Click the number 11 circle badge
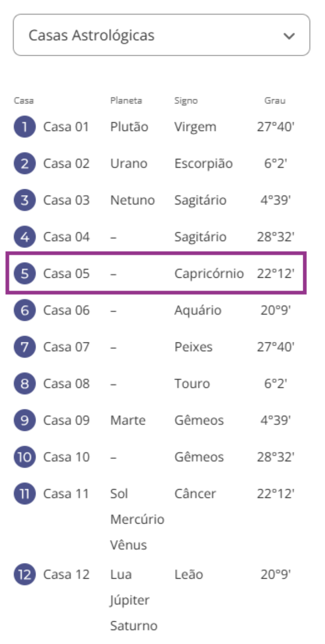This screenshot has width=325, height=644. tap(24, 494)
